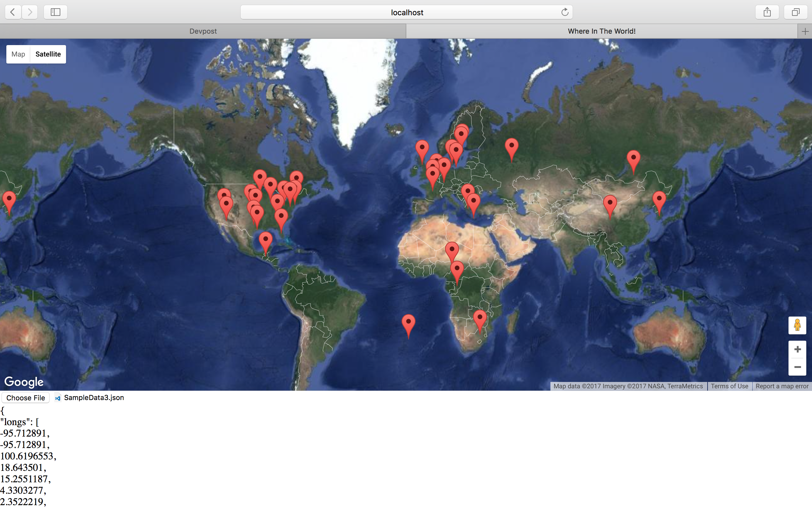Click the browser back arrow button

point(13,12)
